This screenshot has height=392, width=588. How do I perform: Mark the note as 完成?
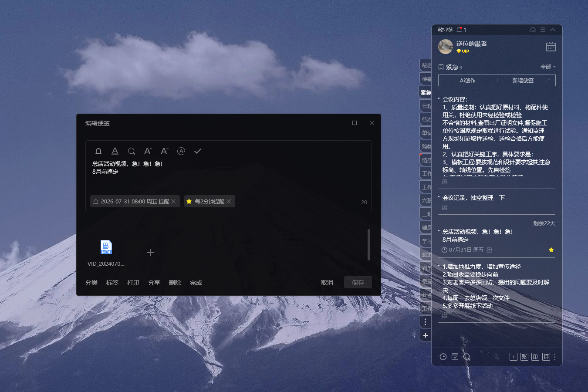coord(196,283)
